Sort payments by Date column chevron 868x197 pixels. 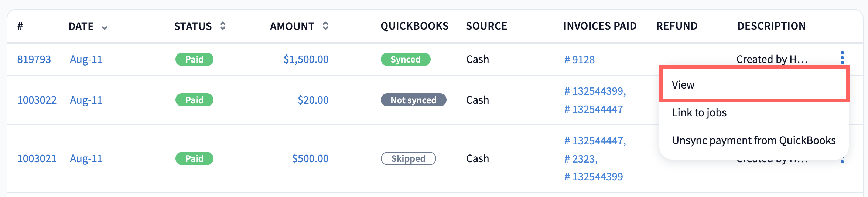(x=105, y=28)
